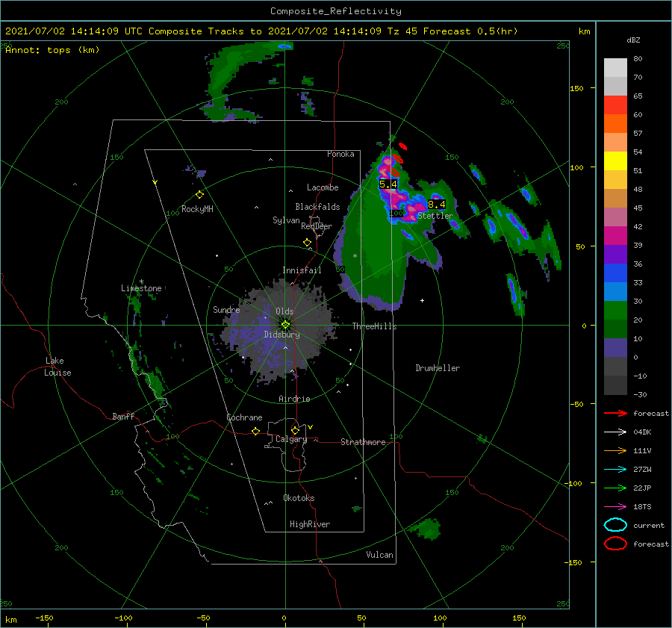The width and height of the screenshot is (672, 628).
Task: Click the 'Annot: tops (km)' annotation text
Action: [52, 50]
